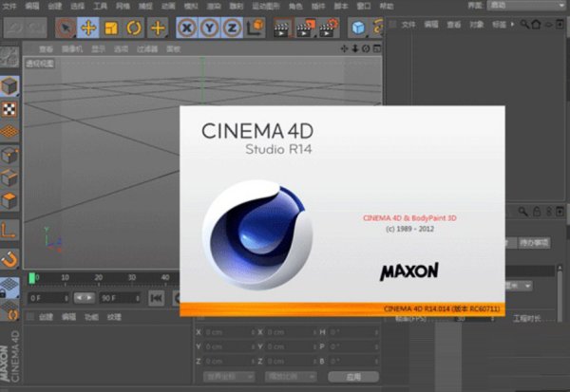Switch to Edges mode
The width and height of the screenshot is (570, 392).
(9, 177)
